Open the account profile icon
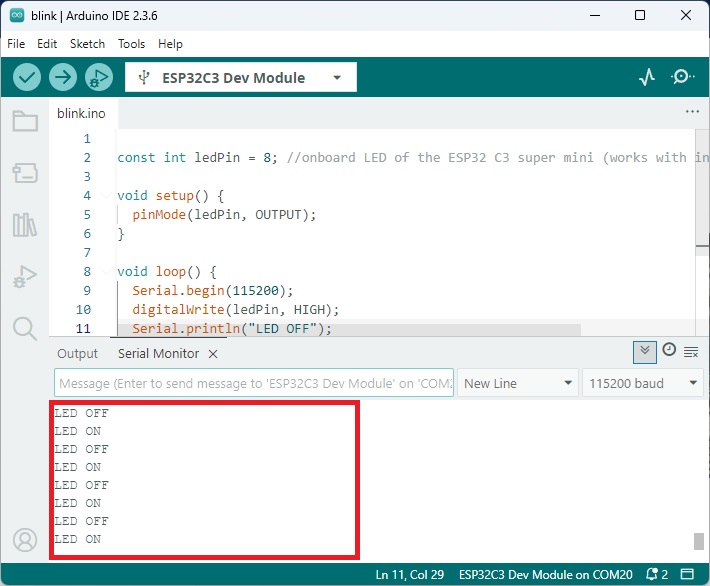Screen dimensions: 710x586 click(25, 540)
